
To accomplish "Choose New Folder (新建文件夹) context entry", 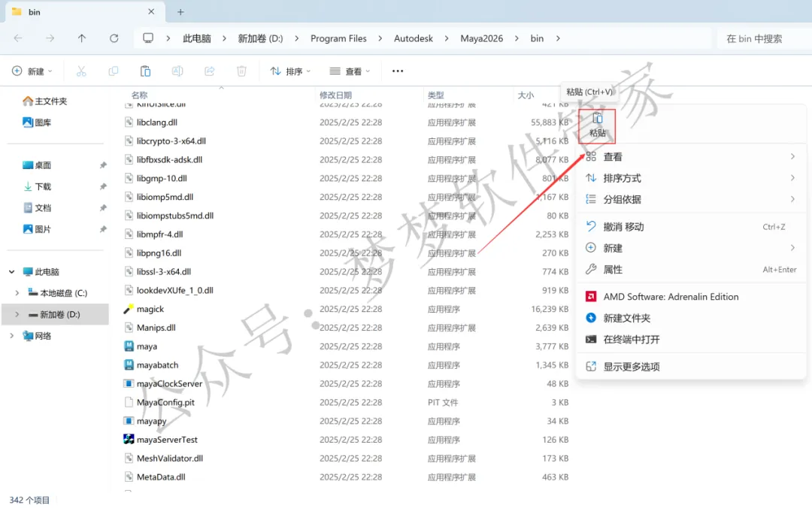I will [691, 318].
